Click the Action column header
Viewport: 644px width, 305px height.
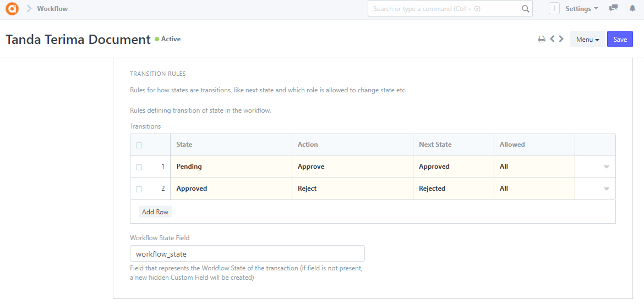point(352,145)
